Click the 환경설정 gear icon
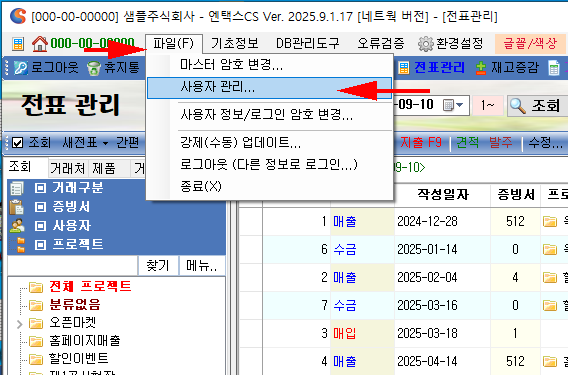 (x=425, y=44)
